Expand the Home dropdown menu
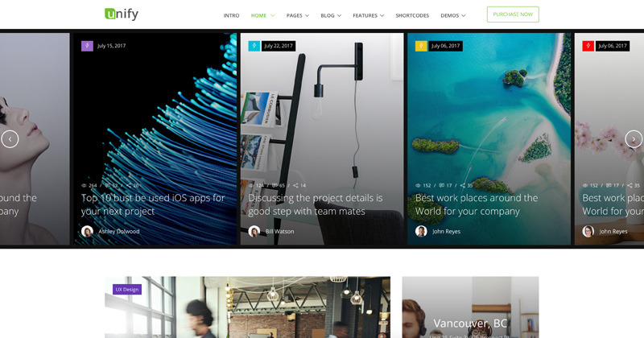This screenshot has width=644, height=338. (262, 15)
